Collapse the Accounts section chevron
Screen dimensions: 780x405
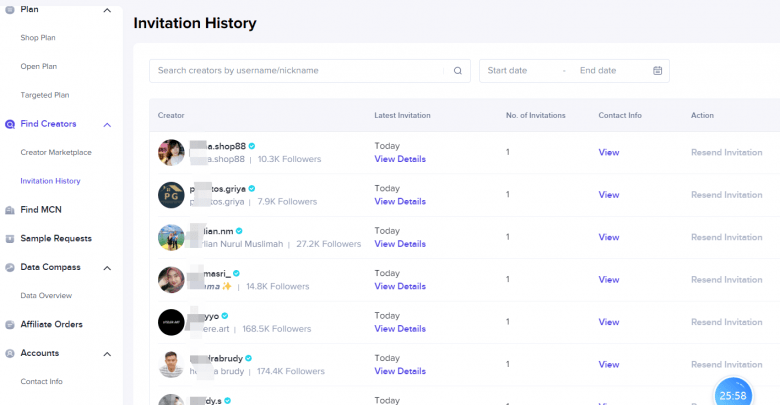coord(107,354)
